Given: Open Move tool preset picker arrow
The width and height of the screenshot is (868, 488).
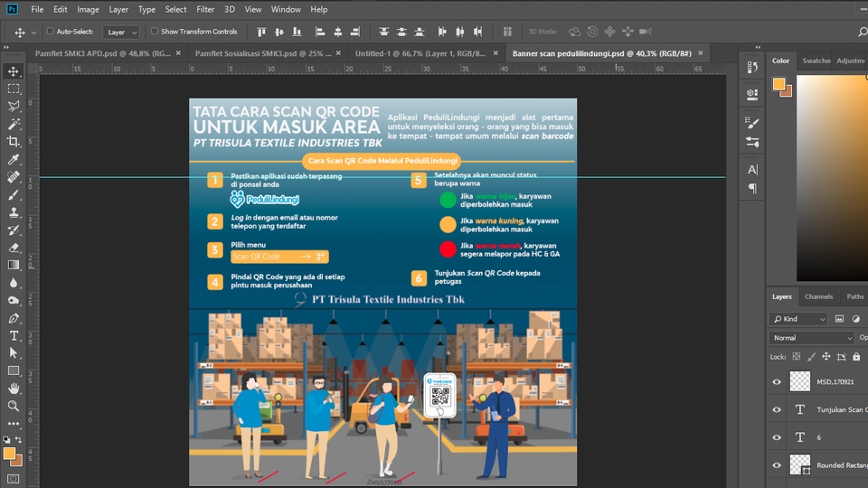Looking at the screenshot, I should click(x=33, y=33).
